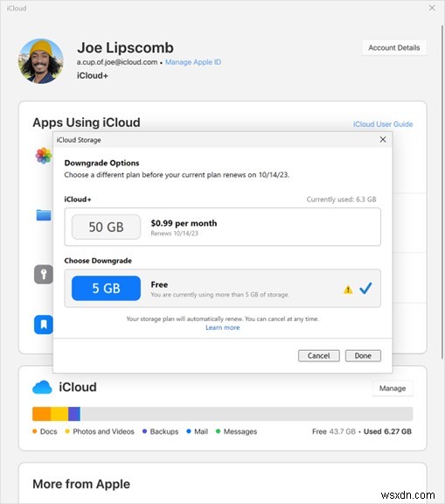Screen dimensions: 445x504
Task: Open Manage storage button
Action: 393,388
